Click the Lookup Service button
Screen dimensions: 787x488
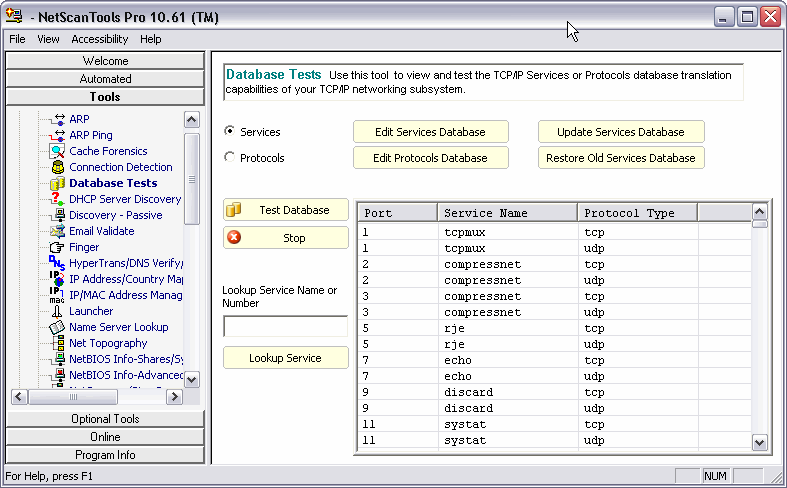pos(286,358)
